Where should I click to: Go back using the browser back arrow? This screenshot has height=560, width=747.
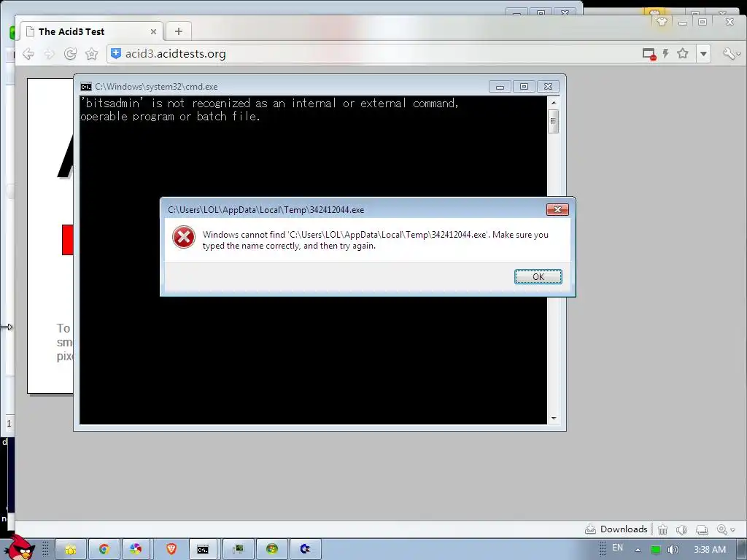(28, 54)
